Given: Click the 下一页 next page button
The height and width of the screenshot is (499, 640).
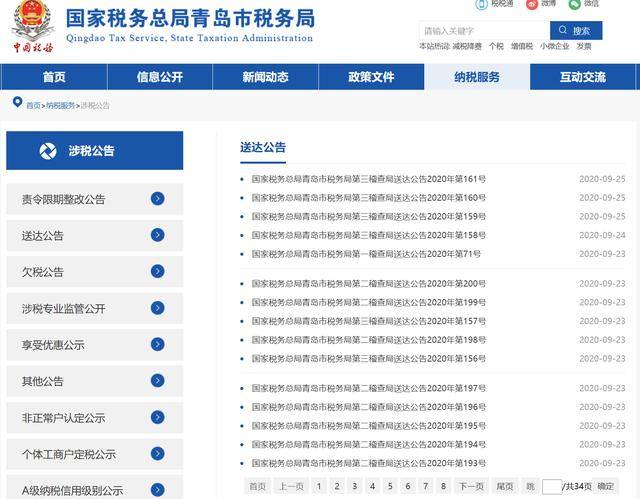Looking at the screenshot, I should (x=471, y=486).
